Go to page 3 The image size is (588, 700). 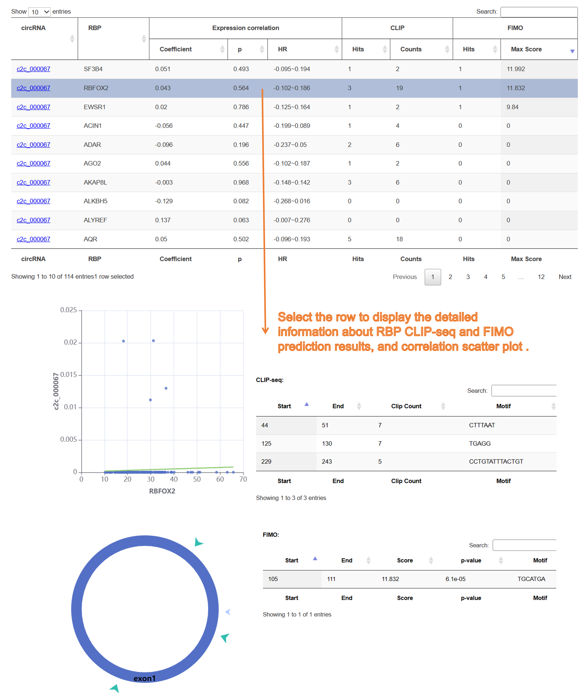pyautogui.click(x=468, y=277)
